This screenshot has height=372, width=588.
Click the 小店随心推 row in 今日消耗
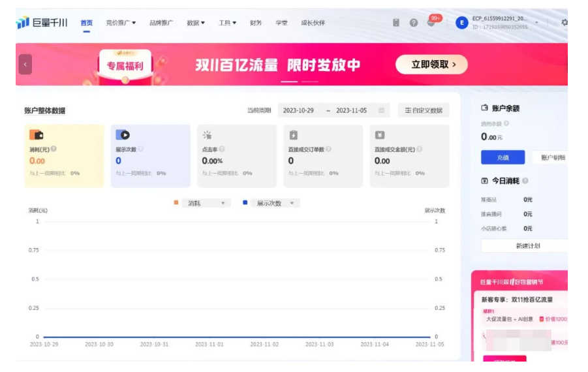506,228
